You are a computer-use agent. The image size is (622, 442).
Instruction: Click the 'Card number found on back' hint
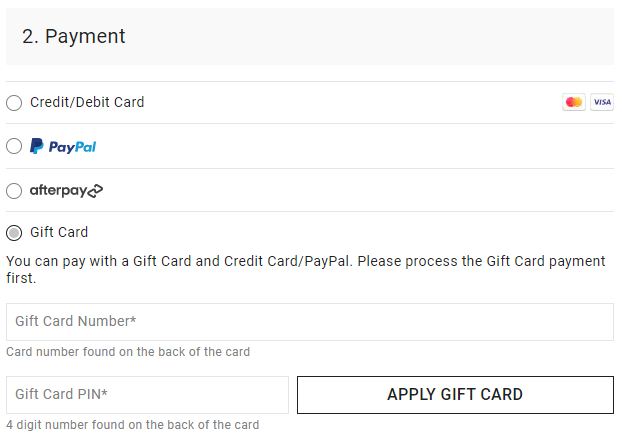pos(128,352)
